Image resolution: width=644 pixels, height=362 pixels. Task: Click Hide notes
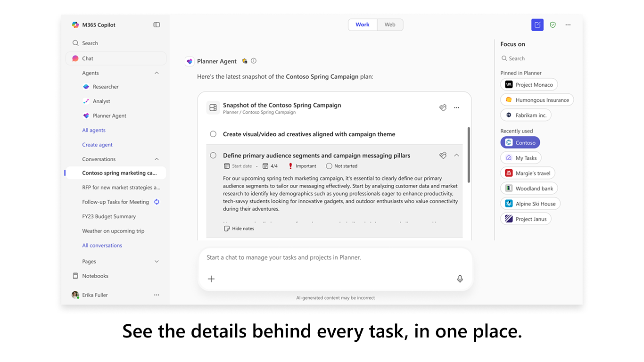239,229
